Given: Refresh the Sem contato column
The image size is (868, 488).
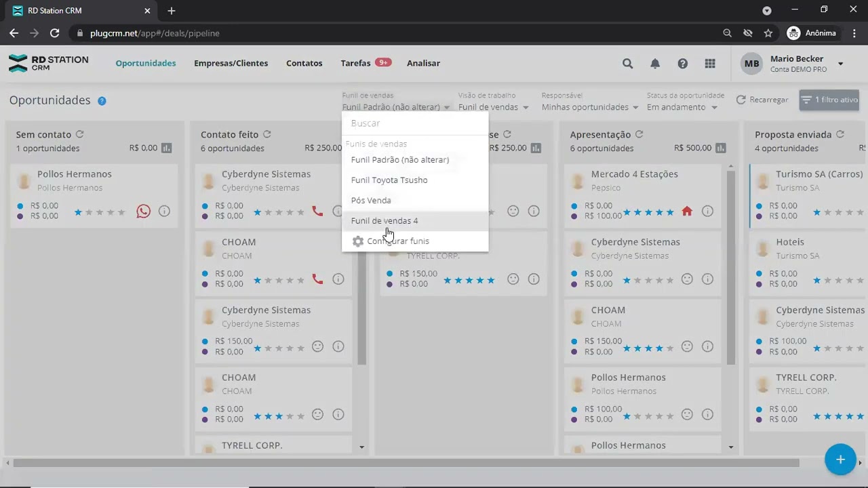Looking at the screenshot, I should [x=80, y=134].
